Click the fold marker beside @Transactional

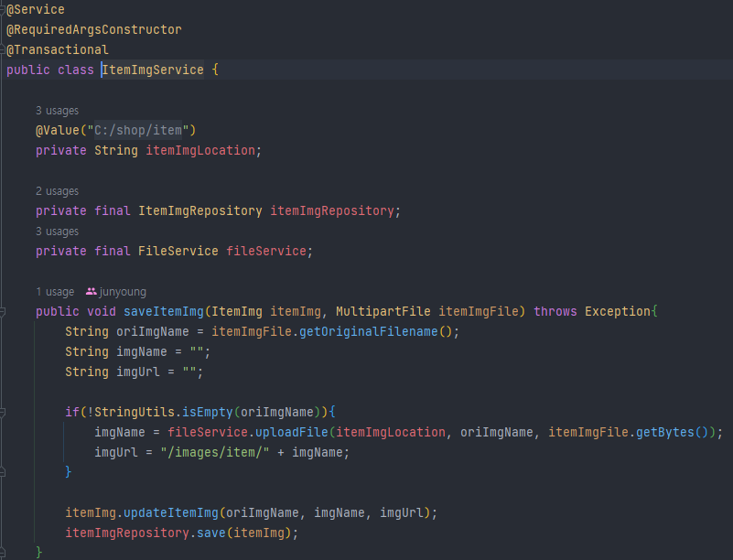pos(3,49)
